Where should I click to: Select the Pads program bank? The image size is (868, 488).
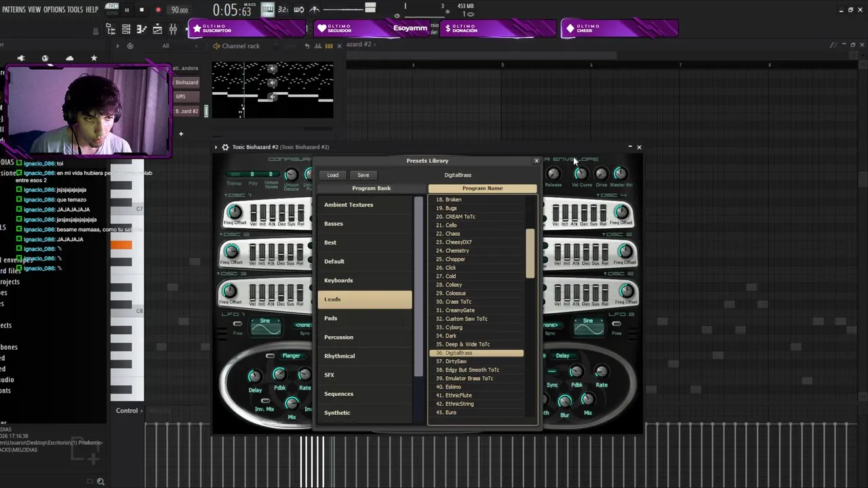365,318
